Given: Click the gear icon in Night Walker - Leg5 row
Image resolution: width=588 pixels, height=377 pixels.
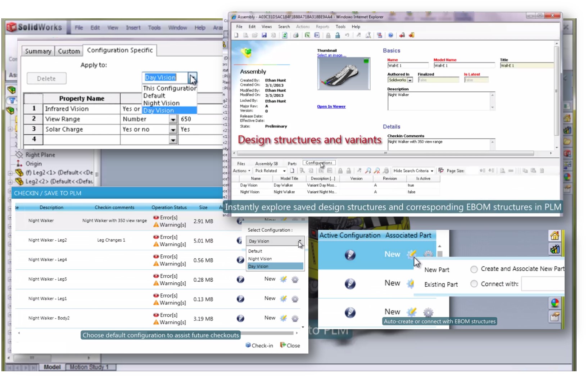Looking at the screenshot, I should [295, 280].
